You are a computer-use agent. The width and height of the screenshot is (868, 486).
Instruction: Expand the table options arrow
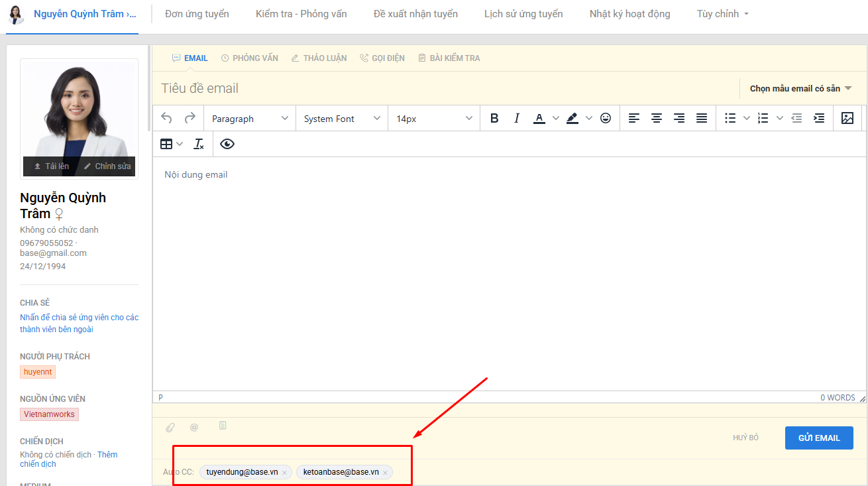tap(180, 144)
